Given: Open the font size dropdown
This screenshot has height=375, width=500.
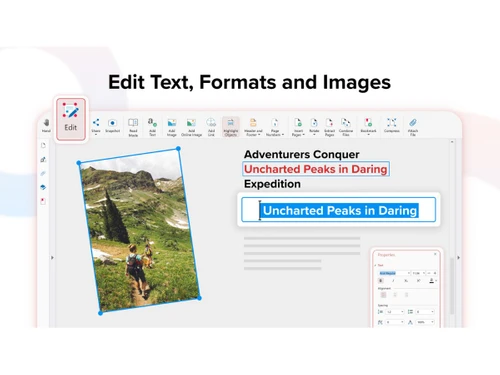Looking at the screenshot, I should [419, 273].
